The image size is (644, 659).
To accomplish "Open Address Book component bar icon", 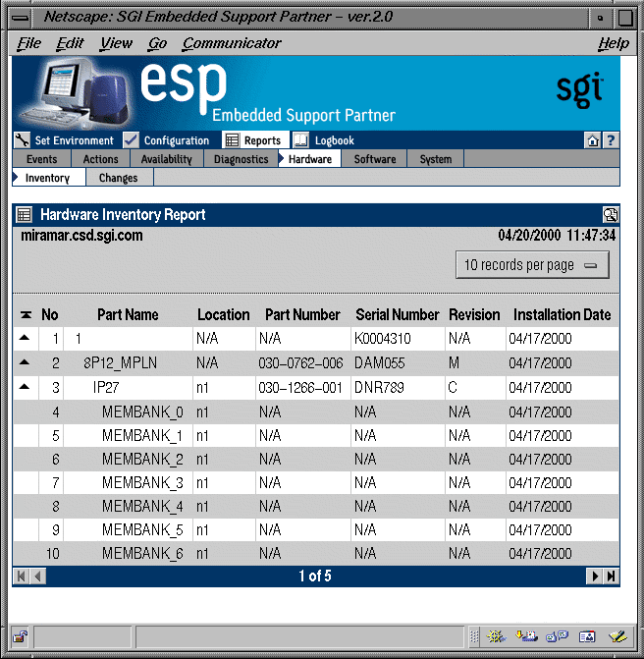I will 587,636.
